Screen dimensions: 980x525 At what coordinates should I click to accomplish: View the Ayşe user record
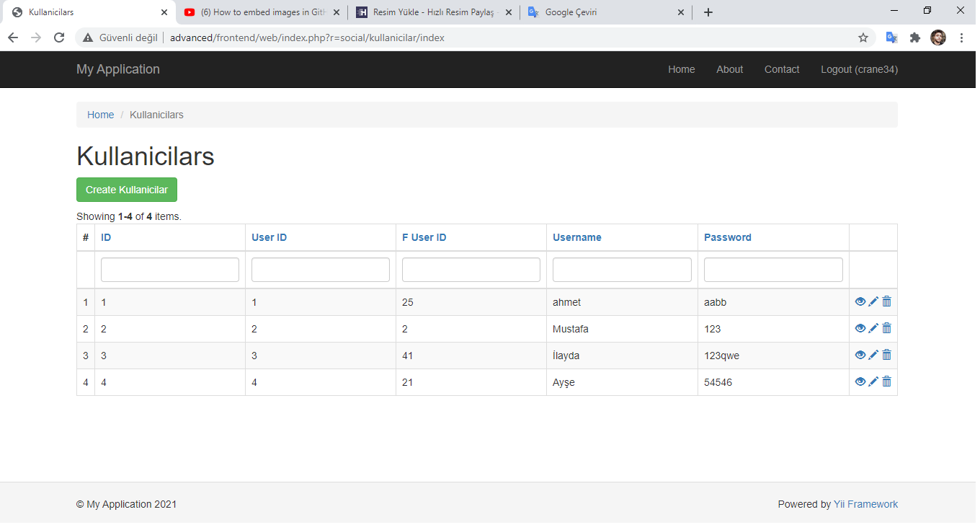point(860,381)
